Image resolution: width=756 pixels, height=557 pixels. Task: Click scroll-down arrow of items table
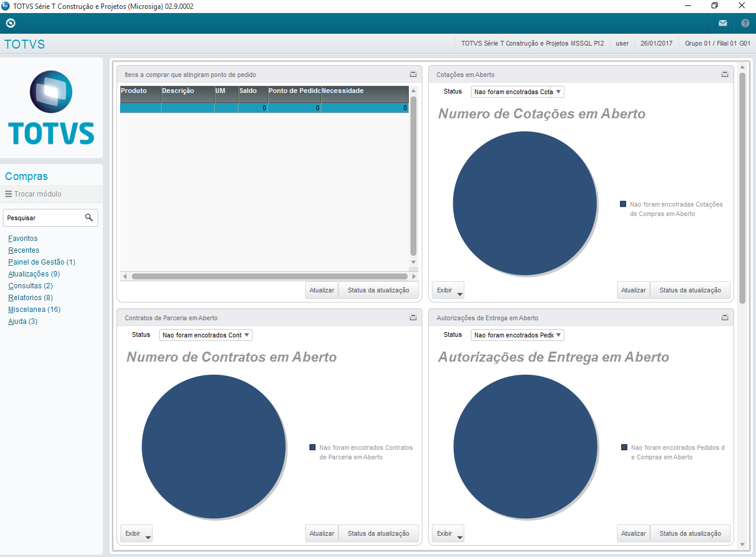click(x=413, y=262)
